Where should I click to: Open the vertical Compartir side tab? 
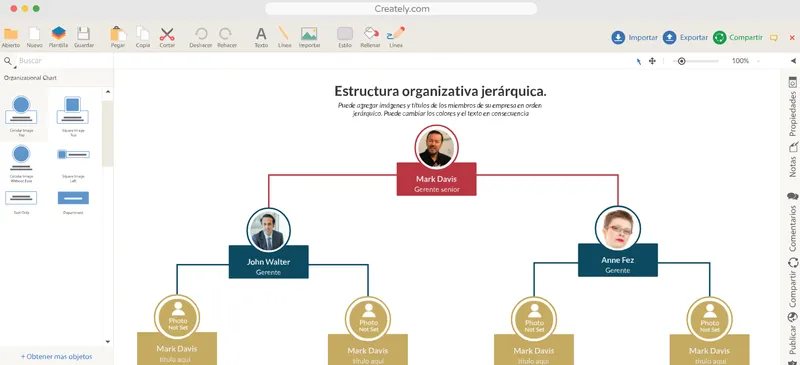pos(792,282)
